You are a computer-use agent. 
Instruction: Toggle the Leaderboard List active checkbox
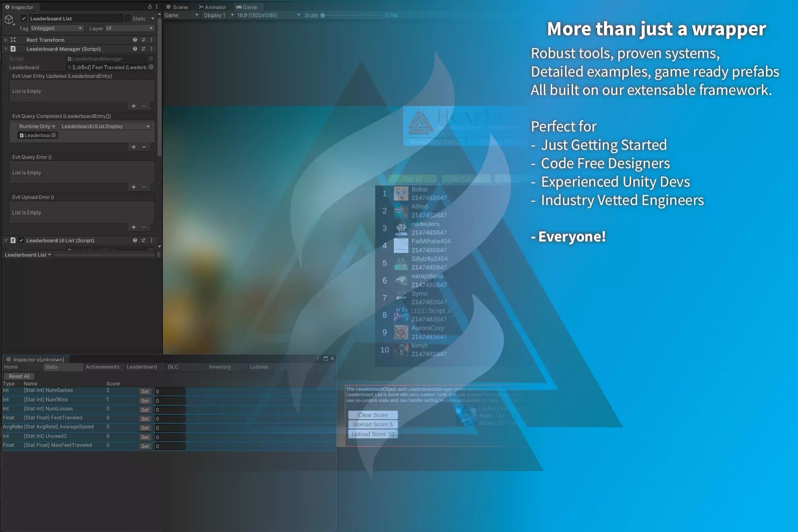coord(24,18)
